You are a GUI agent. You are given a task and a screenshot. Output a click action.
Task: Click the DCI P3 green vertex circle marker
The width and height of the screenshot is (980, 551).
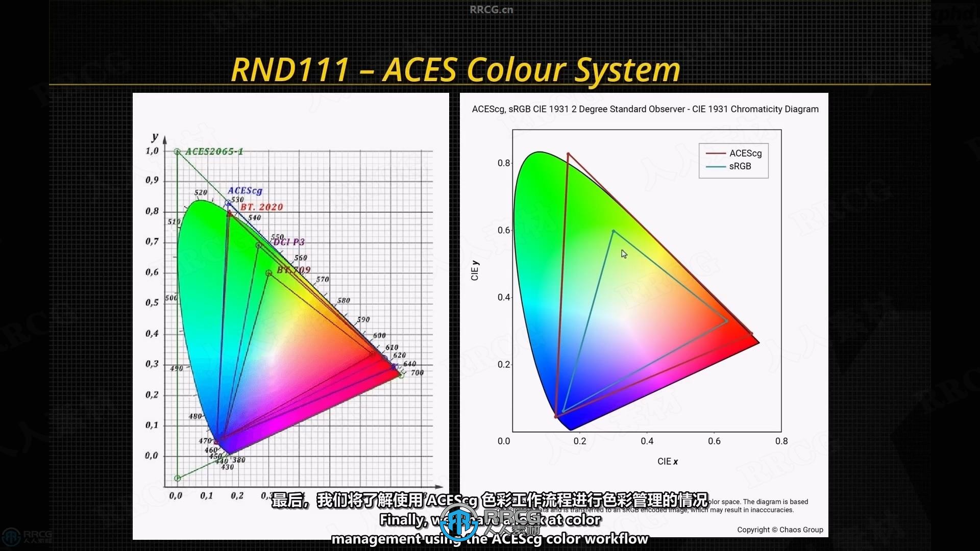point(259,245)
